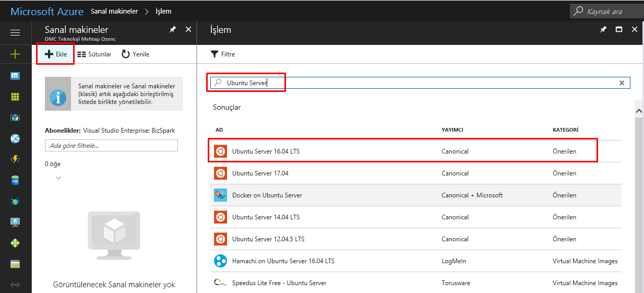Select Ubuntu Server 16.04 LTS row

pos(416,151)
